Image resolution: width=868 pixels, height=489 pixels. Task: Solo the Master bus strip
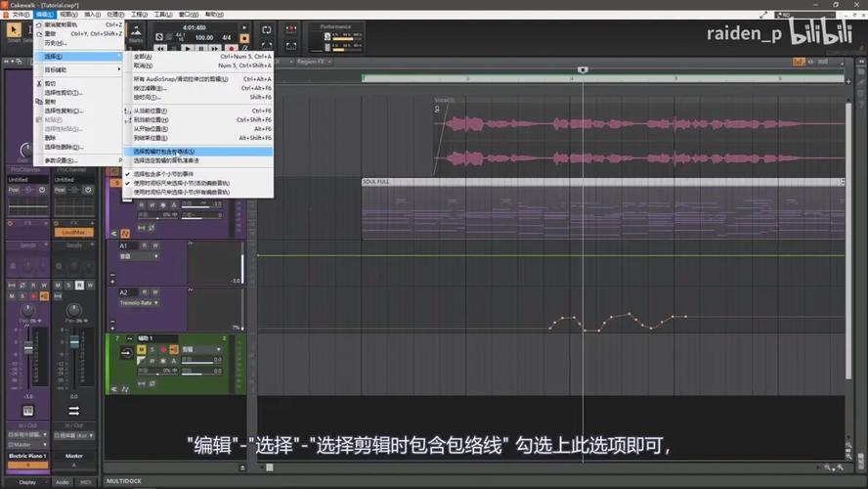68,286
